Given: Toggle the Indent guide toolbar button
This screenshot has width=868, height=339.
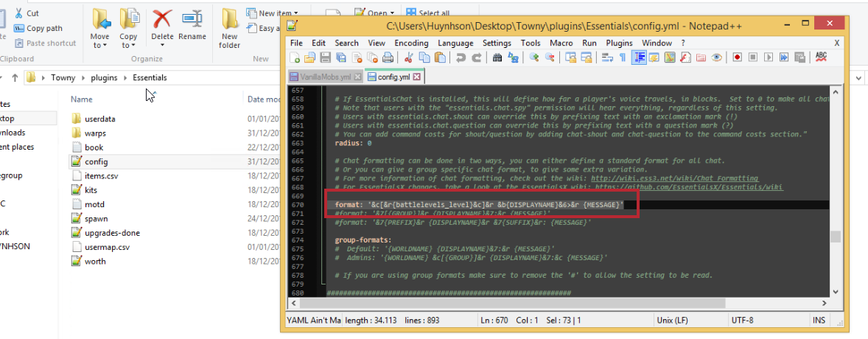Looking at the screenshot, I should point(638,57).
